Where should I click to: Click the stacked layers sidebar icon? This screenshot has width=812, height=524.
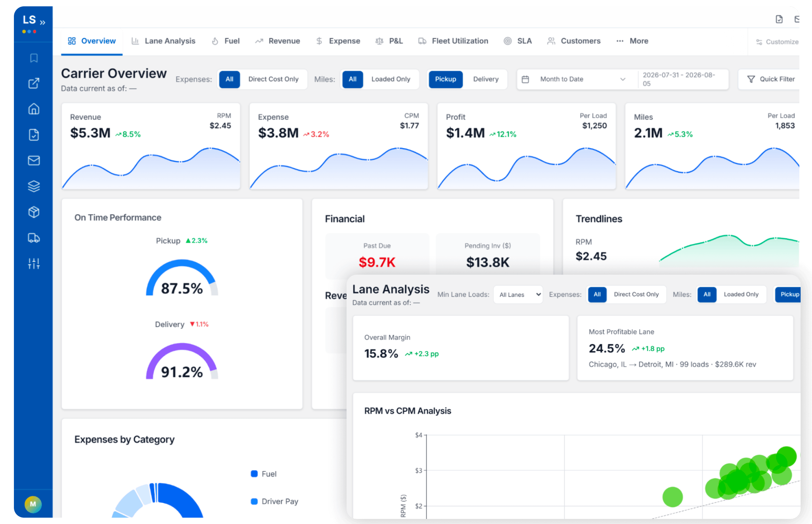coord(34,186)
